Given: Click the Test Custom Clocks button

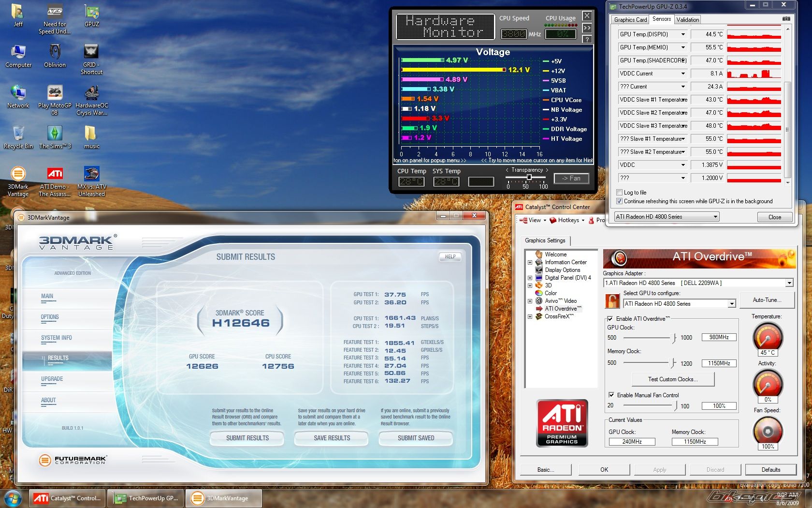Looking at the screenshot, I should tap(673, 379).
